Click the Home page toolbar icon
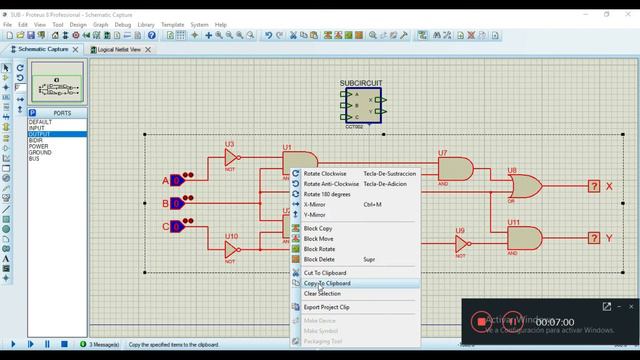Image resolution: width=640 pixels, height=360 pixels. [55, 36]
